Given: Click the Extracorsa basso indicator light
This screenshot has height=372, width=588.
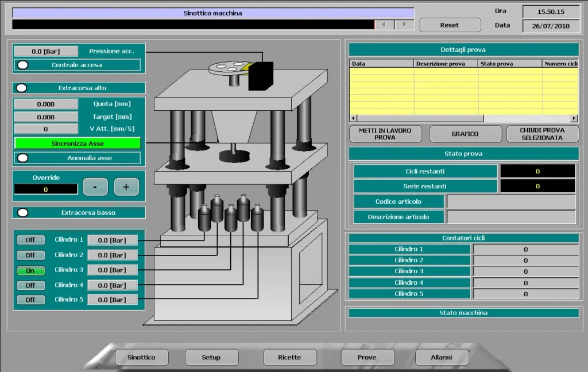Looking at the screenshot, I should point(23,212).
